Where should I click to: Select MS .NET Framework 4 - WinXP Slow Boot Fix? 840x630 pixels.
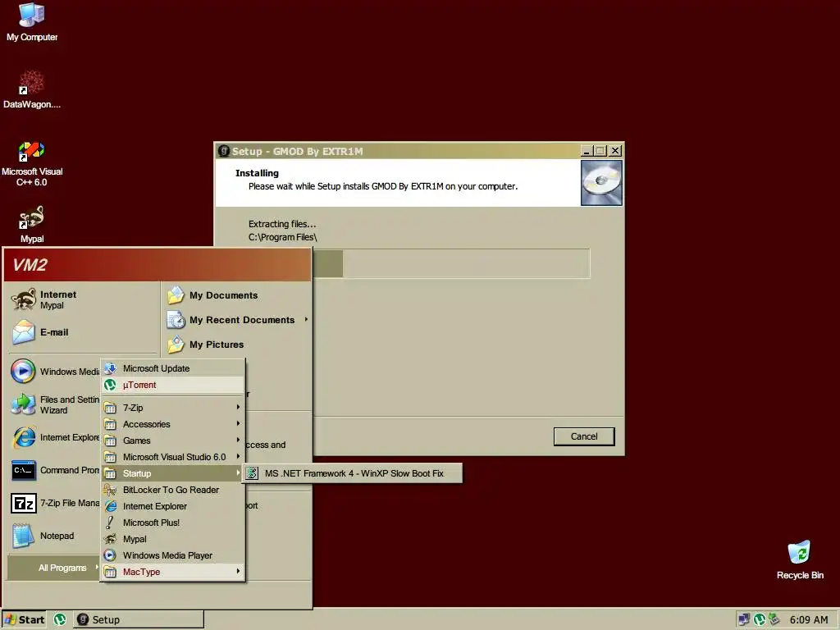pos(353,473)
